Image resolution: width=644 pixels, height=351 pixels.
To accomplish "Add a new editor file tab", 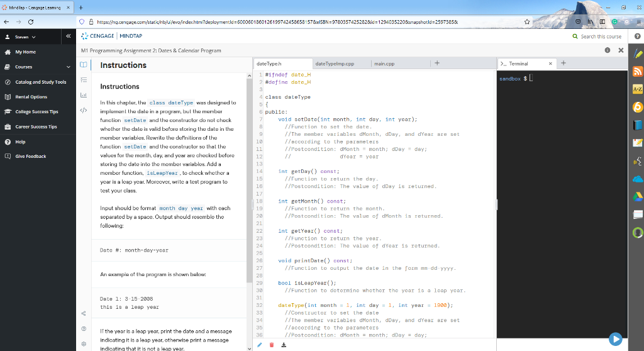I will [x=437, y=63].
